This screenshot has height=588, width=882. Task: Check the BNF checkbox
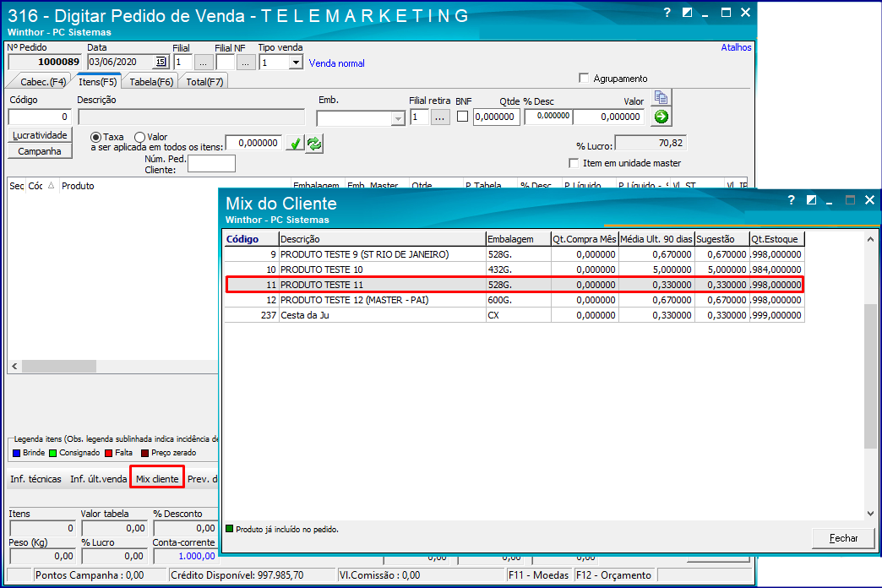pos(462,117)
